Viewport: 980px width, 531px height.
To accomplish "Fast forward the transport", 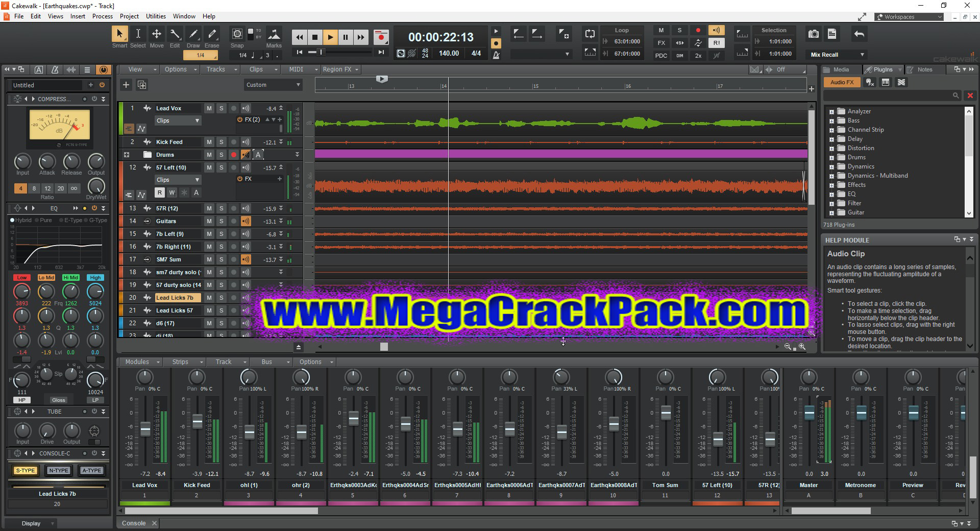I will pyautogui.click(x=361, y=37).
